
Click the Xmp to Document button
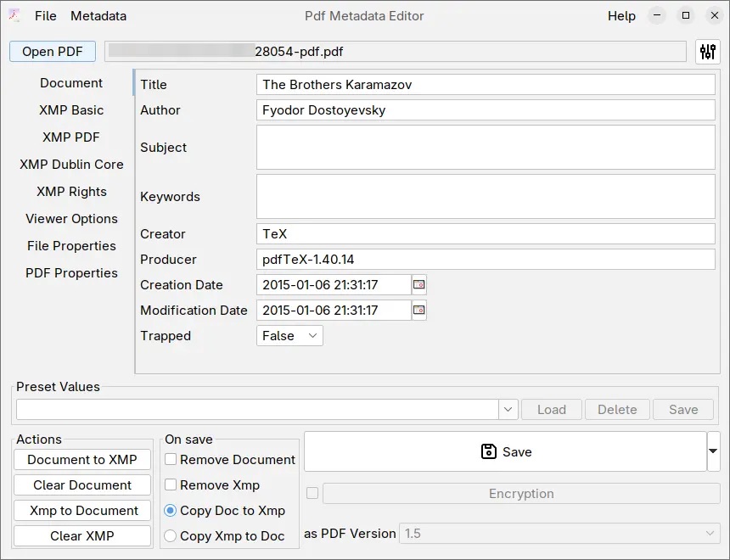(81, 510)
